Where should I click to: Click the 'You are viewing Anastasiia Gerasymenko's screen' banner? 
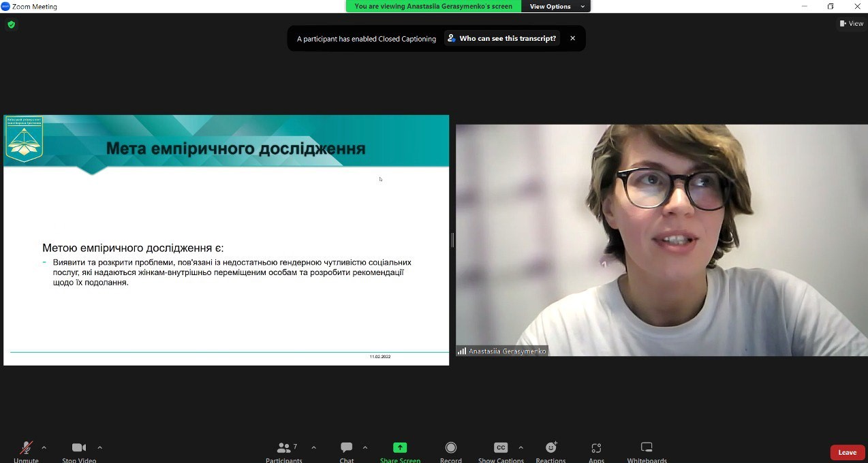coord(433,6)
